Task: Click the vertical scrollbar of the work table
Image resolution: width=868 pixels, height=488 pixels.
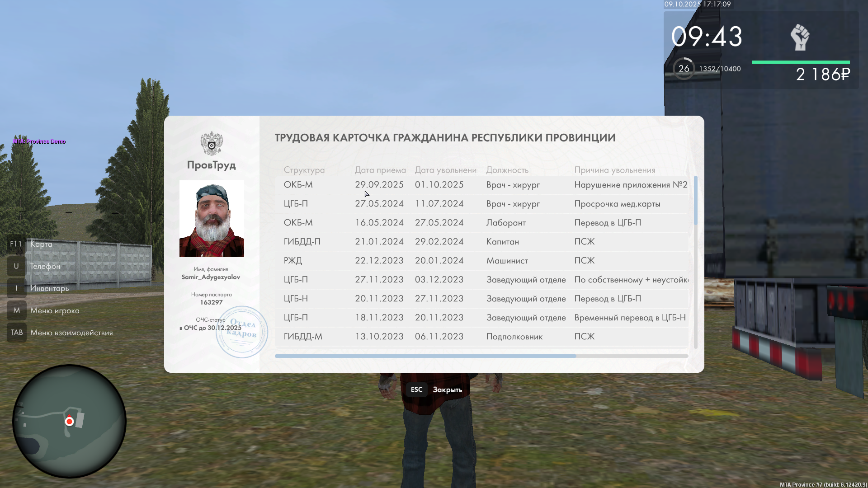Action: click(695, 201)
